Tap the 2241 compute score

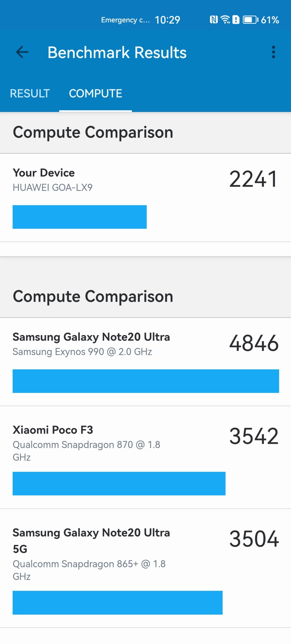tap(253, 179)
